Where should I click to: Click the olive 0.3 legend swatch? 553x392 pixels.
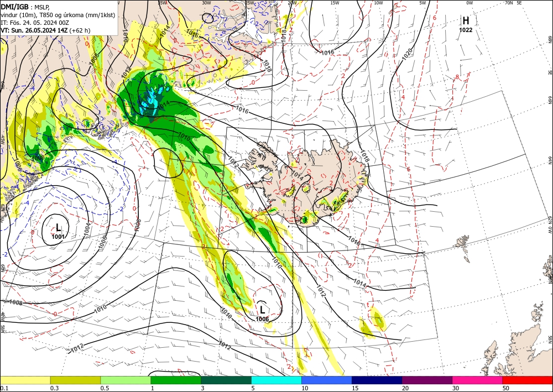click(x=75, y=380)
